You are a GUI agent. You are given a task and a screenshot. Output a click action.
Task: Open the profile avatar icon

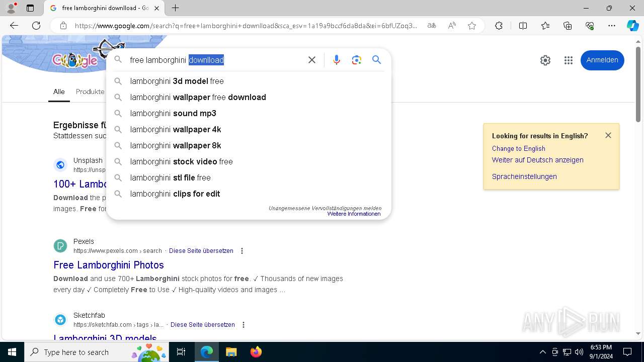pos(11,8)
